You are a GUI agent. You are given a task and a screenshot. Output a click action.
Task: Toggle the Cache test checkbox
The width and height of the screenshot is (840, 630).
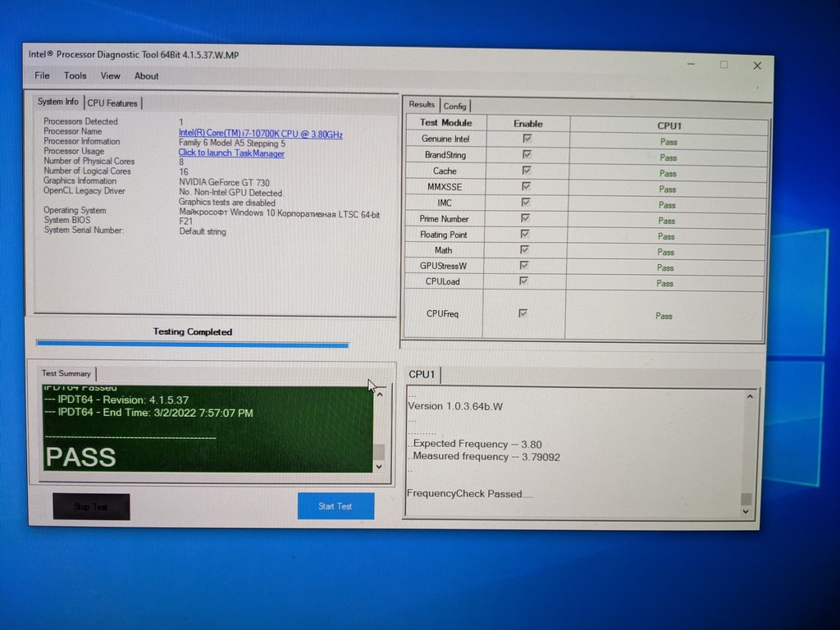tap(527, 171)
